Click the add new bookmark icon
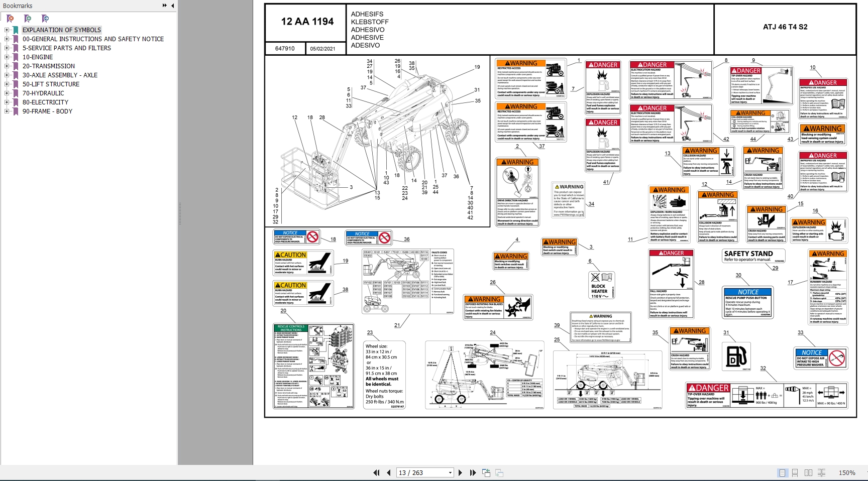 (28, 19)
